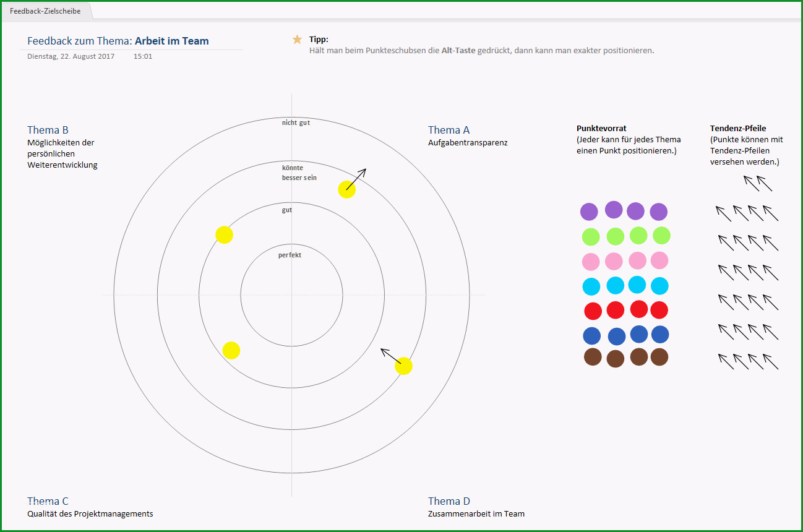Image resolution: width=803 pixels, height=532 pixels.
Task: Select the yellow dot in the Thema A quadrant
Action: pyautogui.click(x=347, y=190)
